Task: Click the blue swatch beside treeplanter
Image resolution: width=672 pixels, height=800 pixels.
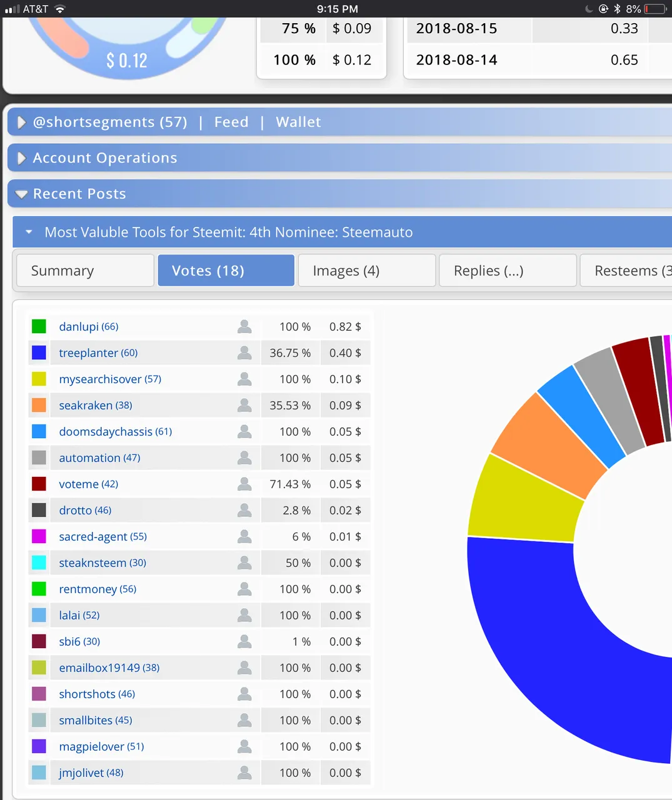Action: point(39,352)
